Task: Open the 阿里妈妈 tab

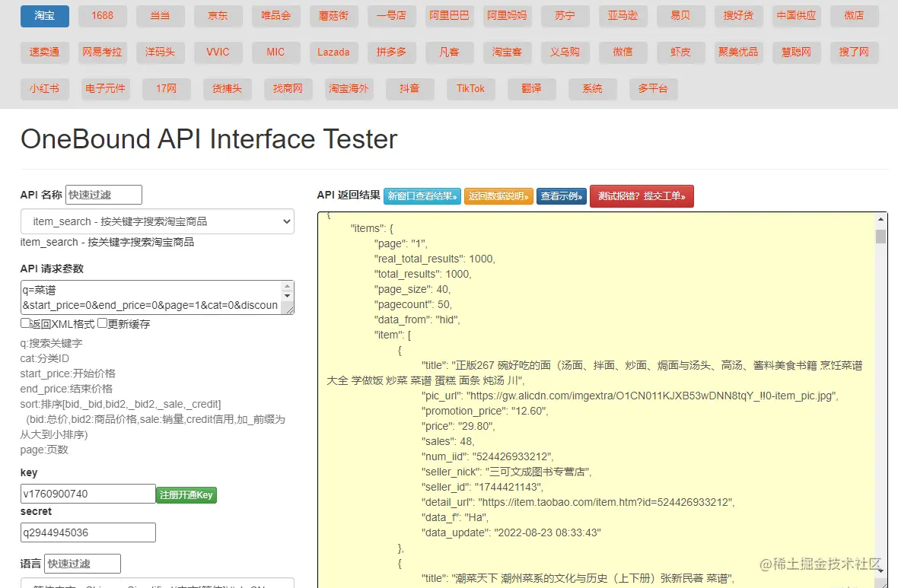Action: coord(508,16)
